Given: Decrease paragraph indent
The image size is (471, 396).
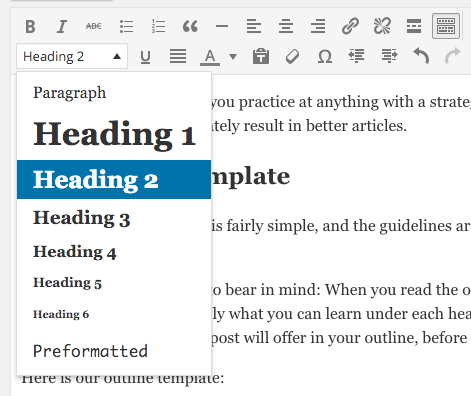Looking at the screenshot, I should pos(357,56).
